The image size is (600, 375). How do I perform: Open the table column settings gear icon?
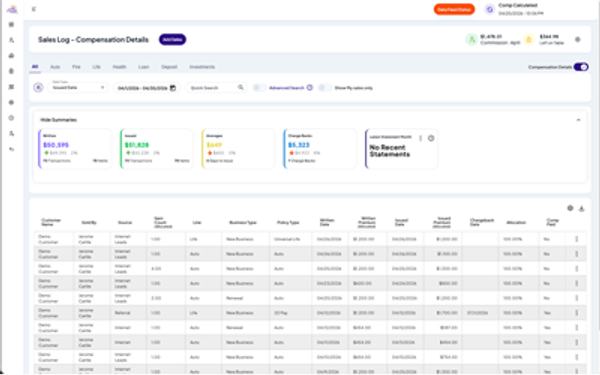(x=570, y=208)
